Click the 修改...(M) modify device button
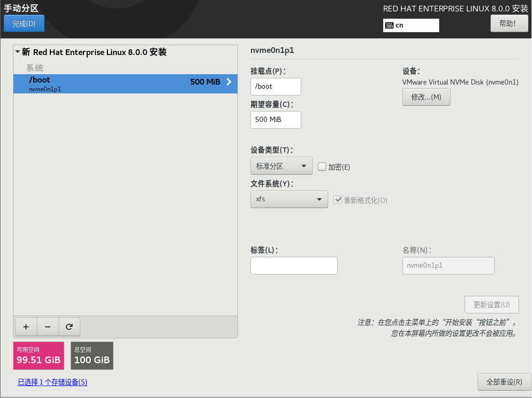532x398 pixels. coord(426,97)
